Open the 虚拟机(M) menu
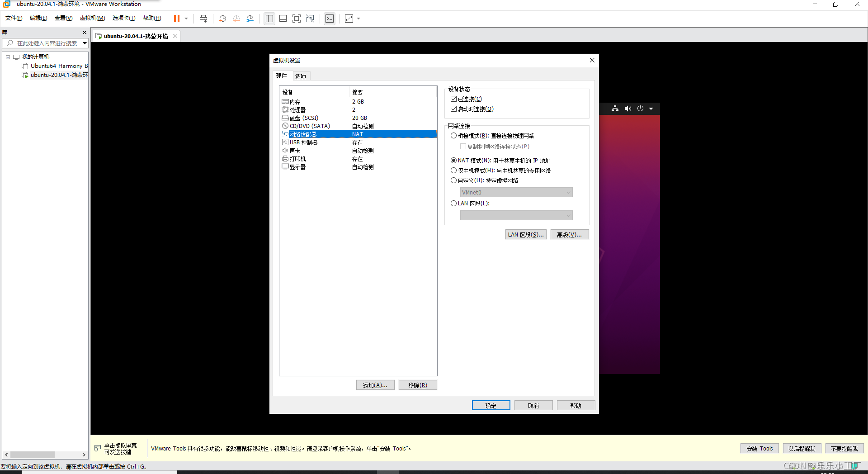The height and width of the screenshot is (474, 868). tap(92, 18)
